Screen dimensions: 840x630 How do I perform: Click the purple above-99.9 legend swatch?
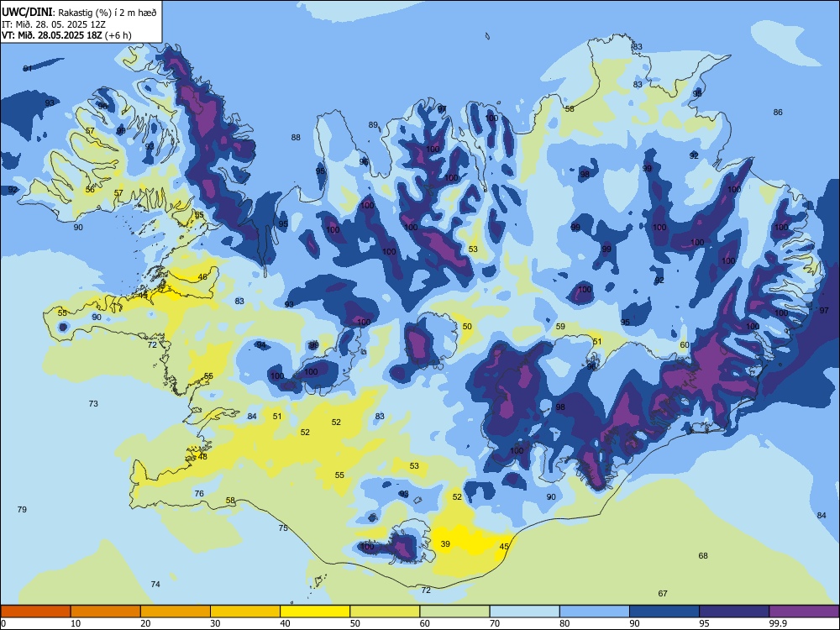click(804, 612)
